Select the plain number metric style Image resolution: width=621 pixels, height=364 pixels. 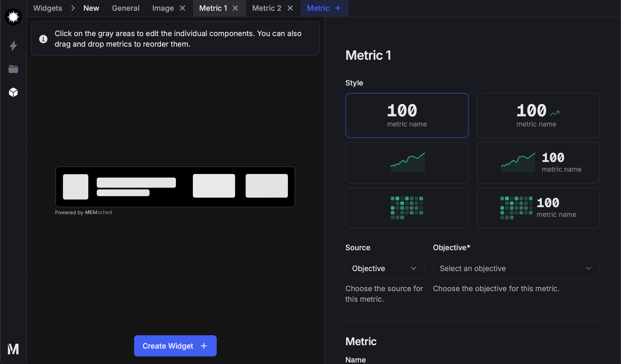pos(407,115)
